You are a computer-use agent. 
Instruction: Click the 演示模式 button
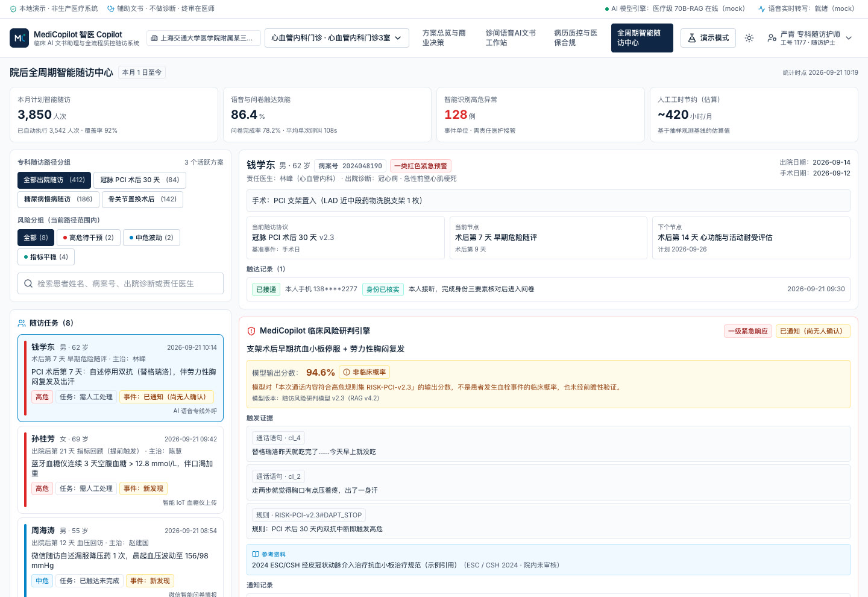(709, 38)
